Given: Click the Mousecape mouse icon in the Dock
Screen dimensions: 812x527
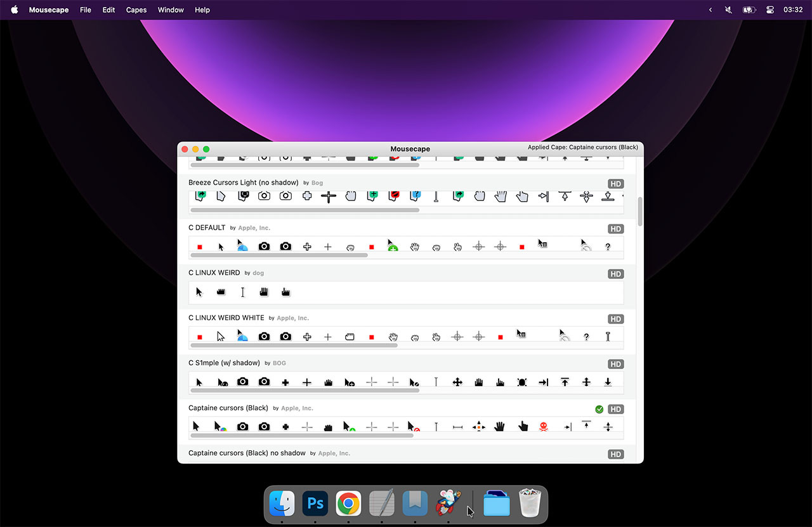Looking at the screenshot, I should coord(448,504).
